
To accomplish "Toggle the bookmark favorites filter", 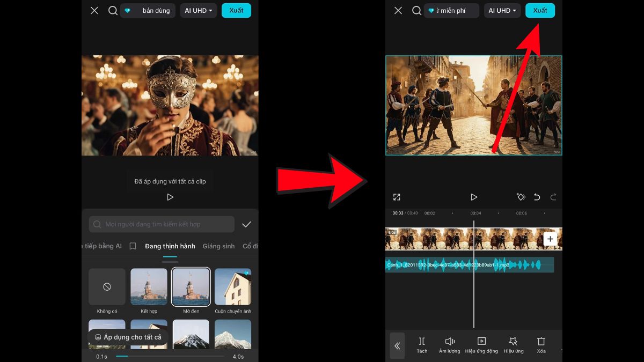I will [x=133, y=246].
